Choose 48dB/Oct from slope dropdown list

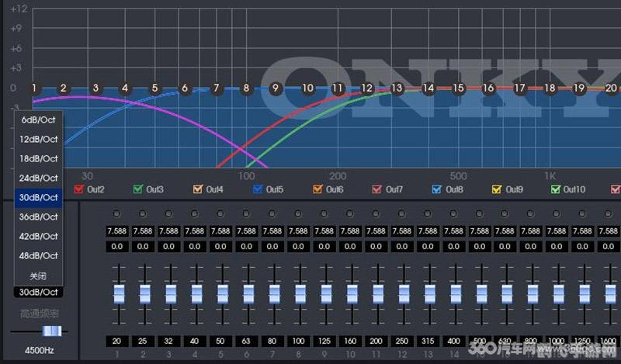click(39, 255)
